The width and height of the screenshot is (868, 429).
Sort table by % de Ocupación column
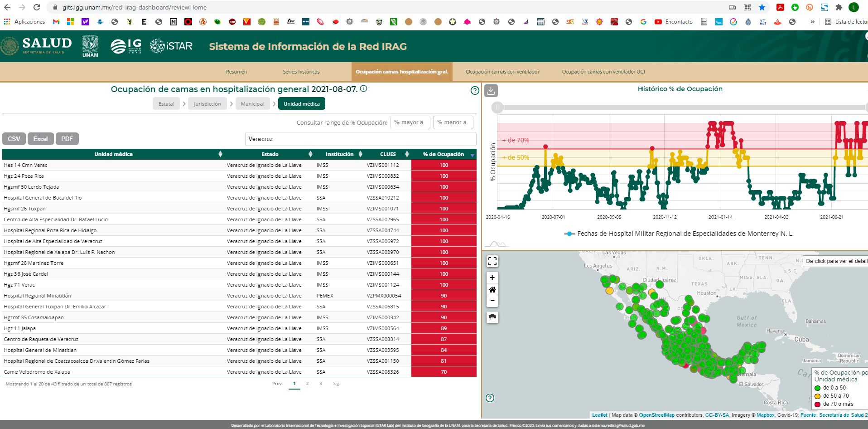pos(444,154)
